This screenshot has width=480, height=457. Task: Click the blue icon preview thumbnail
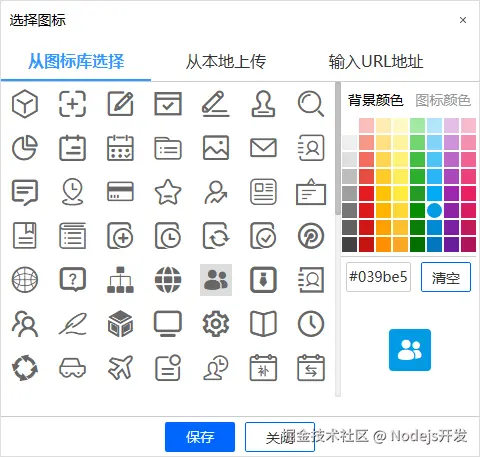point(410,350)
